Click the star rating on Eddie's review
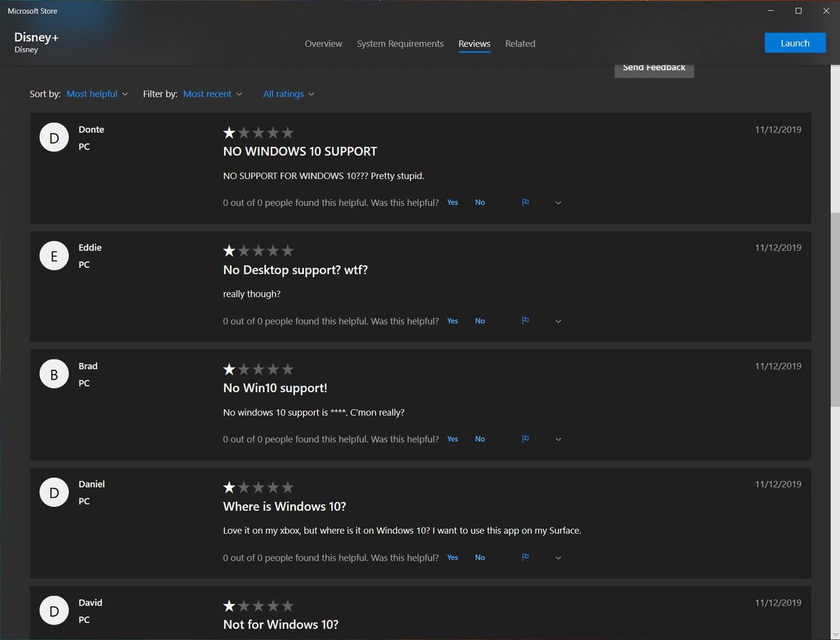The height and width of the screenshot is (640, 840). (258, 251)
